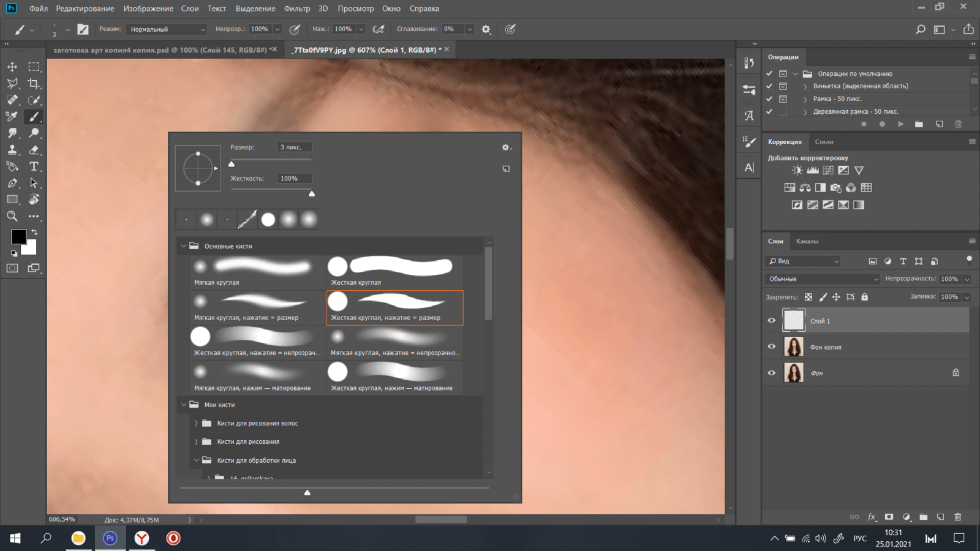Select the Clone Stamp tool
This screenshot has width=980, height=551.
pyautogui.click(x=12, y=149)
